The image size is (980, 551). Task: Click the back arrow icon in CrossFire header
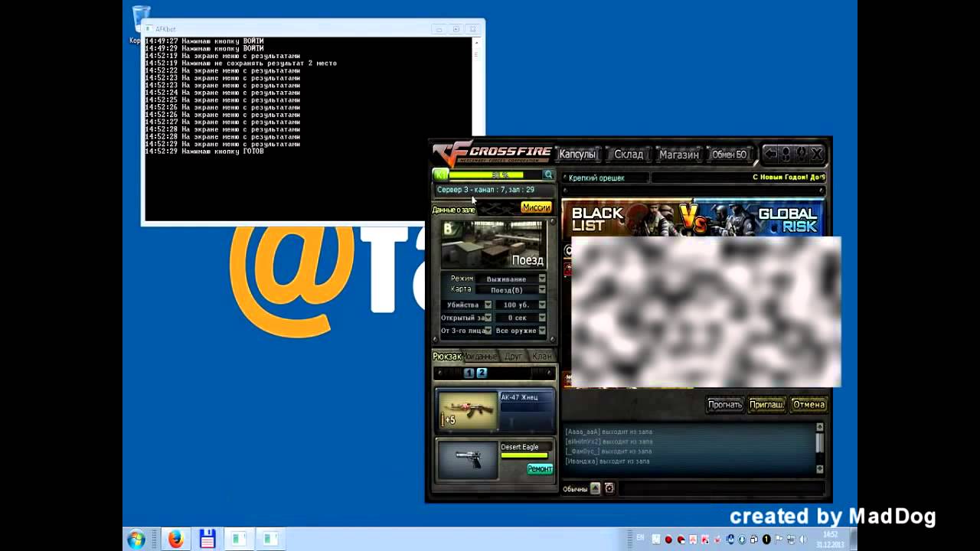[x=770, y=154]
